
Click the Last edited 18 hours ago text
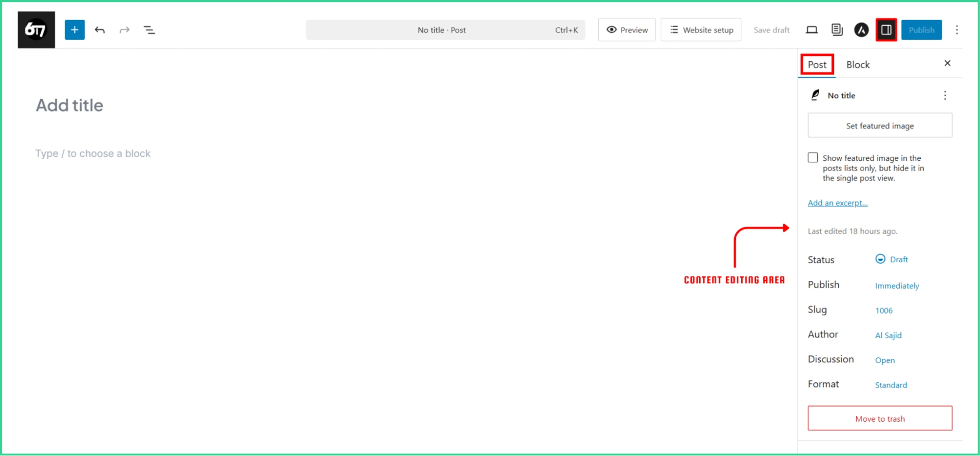coord(853,231)
